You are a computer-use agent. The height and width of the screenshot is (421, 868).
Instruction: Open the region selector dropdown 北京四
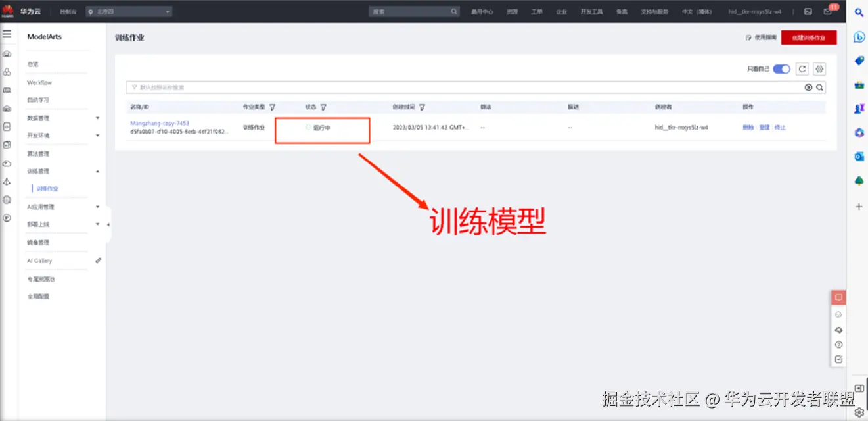[129, 11]
